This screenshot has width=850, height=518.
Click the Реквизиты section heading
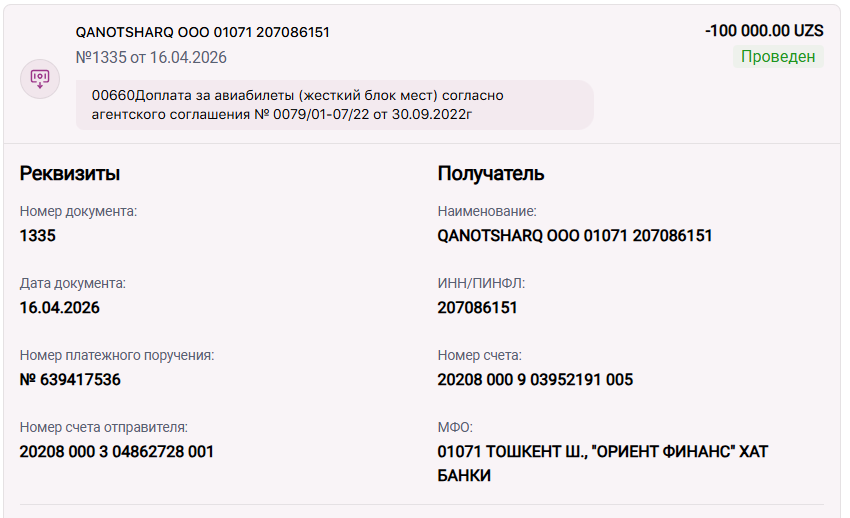[69, 173]
